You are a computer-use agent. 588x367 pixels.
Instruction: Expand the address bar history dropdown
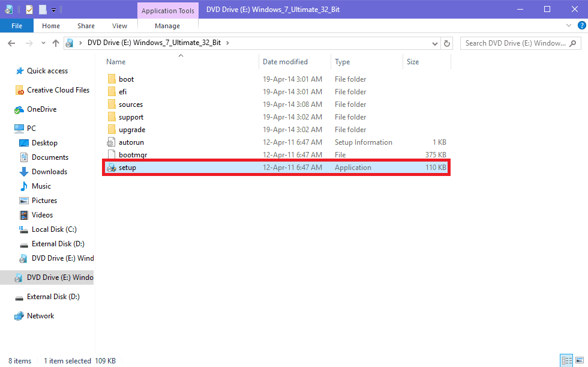434,43
